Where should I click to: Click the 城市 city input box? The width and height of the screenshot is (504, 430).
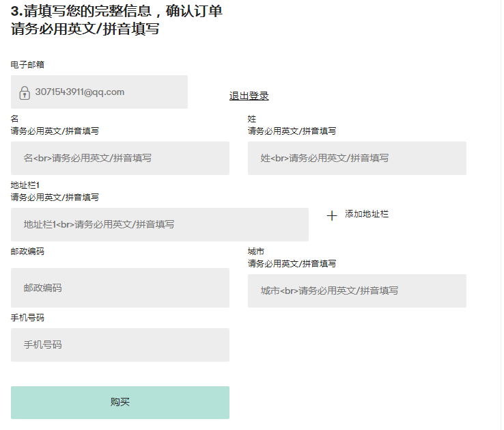pyautogui.click(x=356, y=291)
